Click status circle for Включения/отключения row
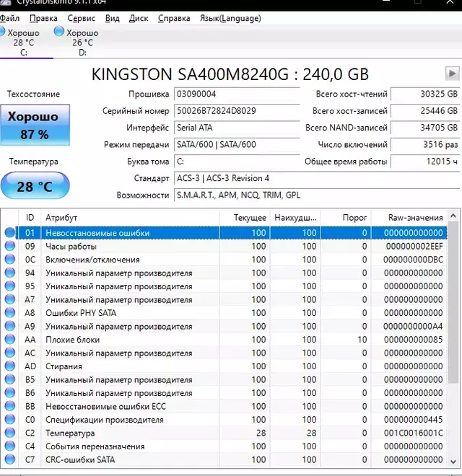Image resolution: width=462 pixels, height=476 pixels. pyautogui.click(x=9, y=260)
